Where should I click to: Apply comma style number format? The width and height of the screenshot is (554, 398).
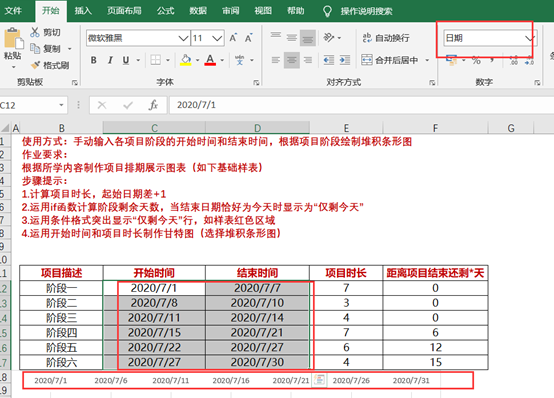point(492,61)
